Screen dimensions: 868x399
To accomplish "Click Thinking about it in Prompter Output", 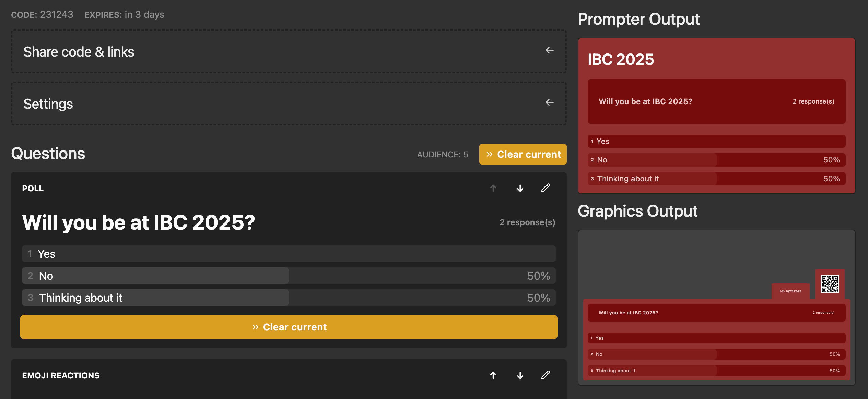I will pos(716,179).
